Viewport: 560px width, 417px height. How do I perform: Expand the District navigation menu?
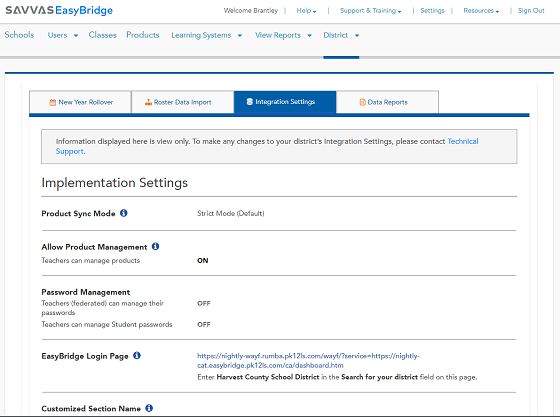click(x=341, y=35)
